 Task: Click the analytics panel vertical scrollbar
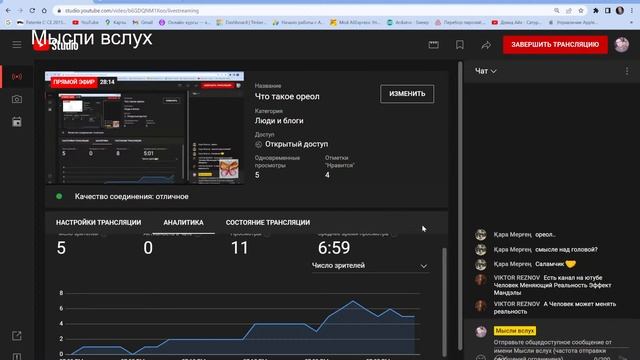444,302
